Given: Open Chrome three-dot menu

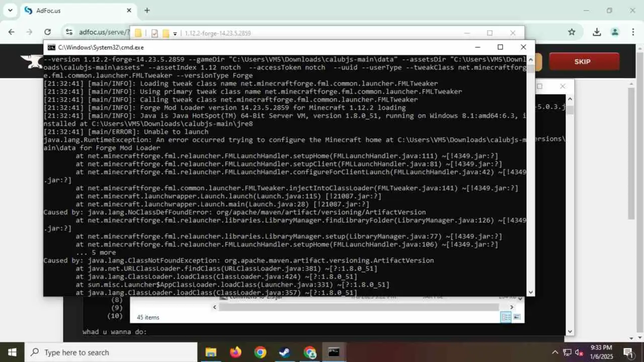Looking at the screenshot, I should tap(632, 32).
